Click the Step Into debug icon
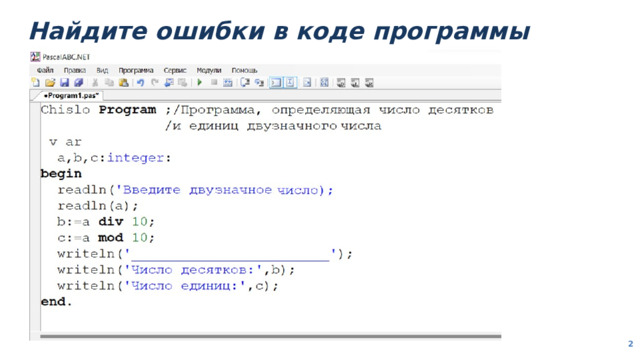This screenshot has width=640, height=360. (x=259, y=83)
